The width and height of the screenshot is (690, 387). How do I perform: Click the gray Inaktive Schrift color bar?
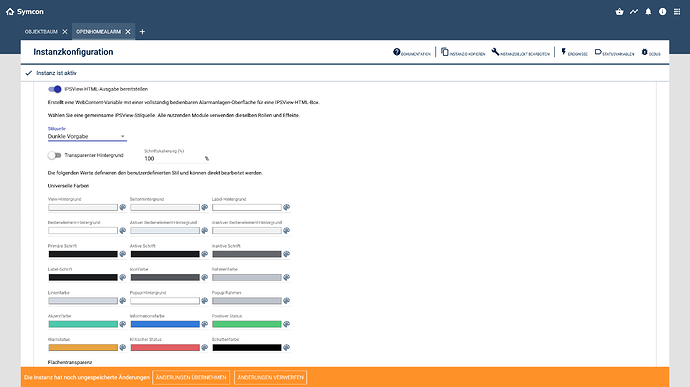(247, 254)
